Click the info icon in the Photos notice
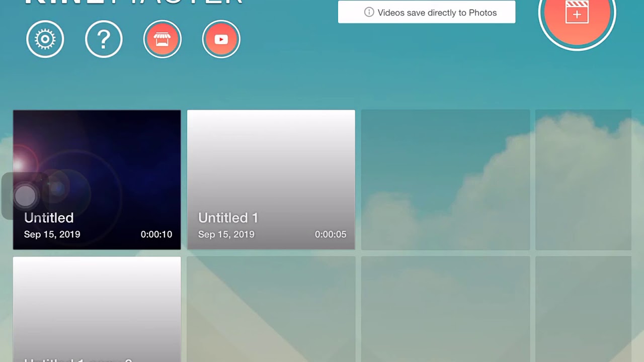This screenshot has width=644, height=362. (369, 13)
